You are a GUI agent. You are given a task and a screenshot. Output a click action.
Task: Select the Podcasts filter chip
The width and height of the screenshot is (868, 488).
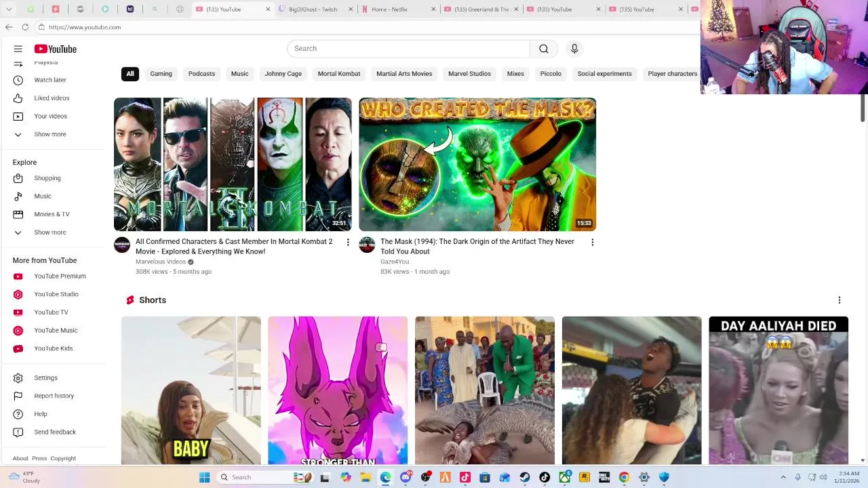201,74
